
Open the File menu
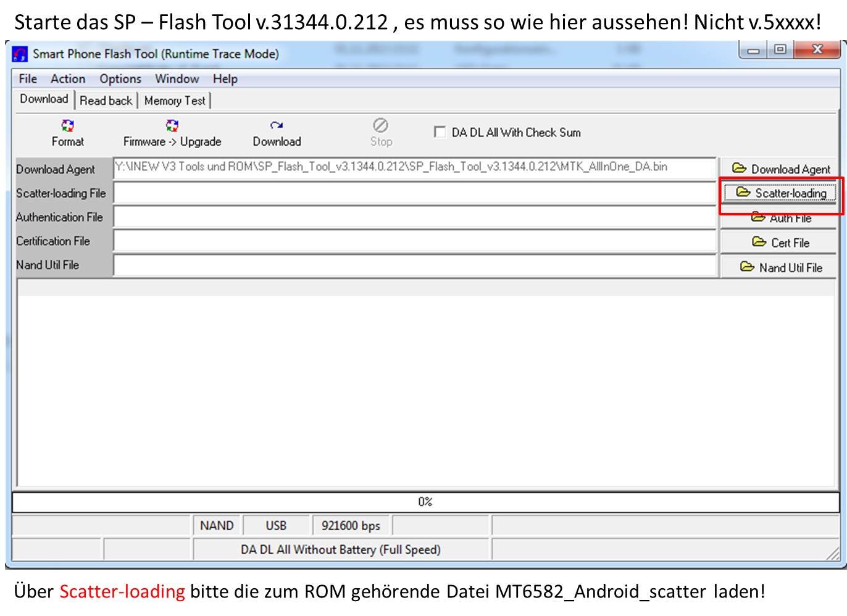click(x=28, y=79)
